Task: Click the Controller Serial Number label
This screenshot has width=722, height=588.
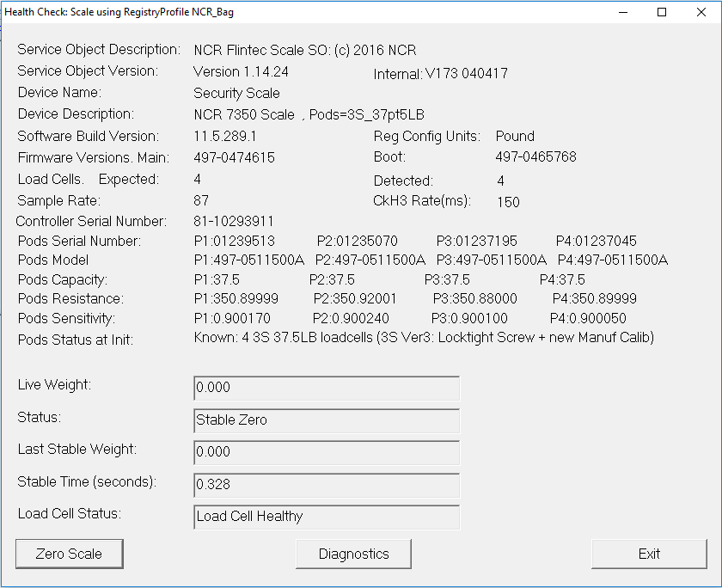Action: (x=91, y=221)
